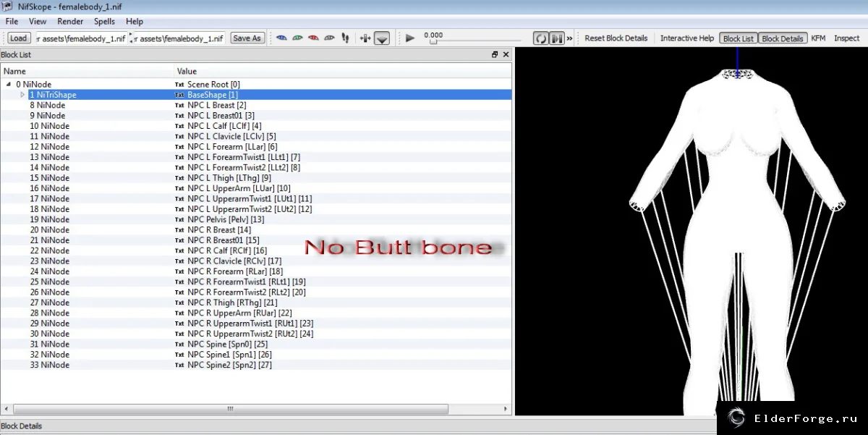Click the Txt icon beside NPC L UpperArm [LUar]
The image size is (868, 435).
(179, 188)
